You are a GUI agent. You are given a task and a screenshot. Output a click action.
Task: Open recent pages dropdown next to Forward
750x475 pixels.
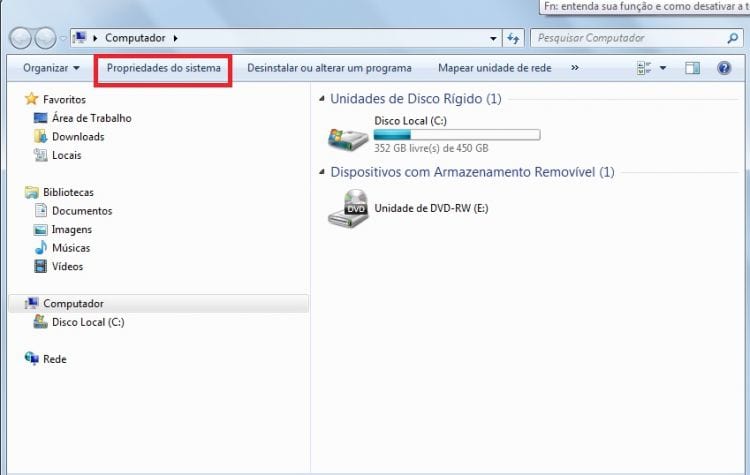(x=62, y=39)
